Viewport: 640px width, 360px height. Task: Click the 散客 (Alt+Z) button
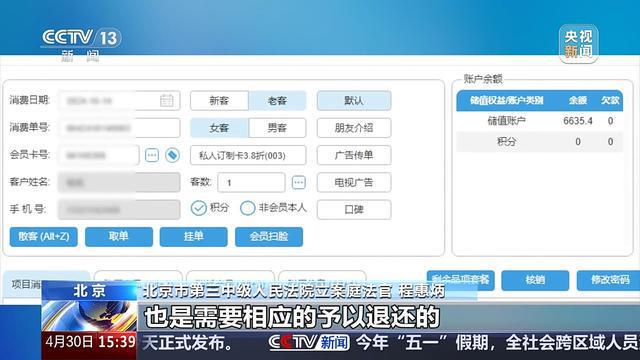[44, 237]
